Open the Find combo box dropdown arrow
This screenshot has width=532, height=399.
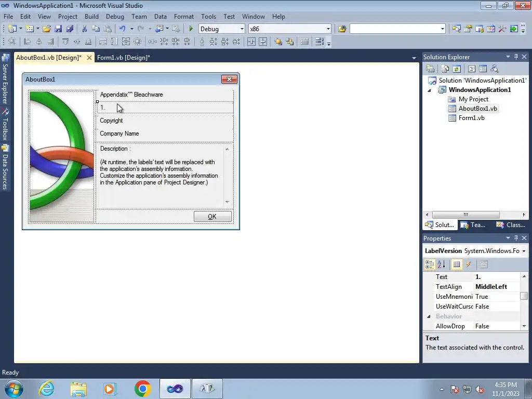[x=443, y=29]
